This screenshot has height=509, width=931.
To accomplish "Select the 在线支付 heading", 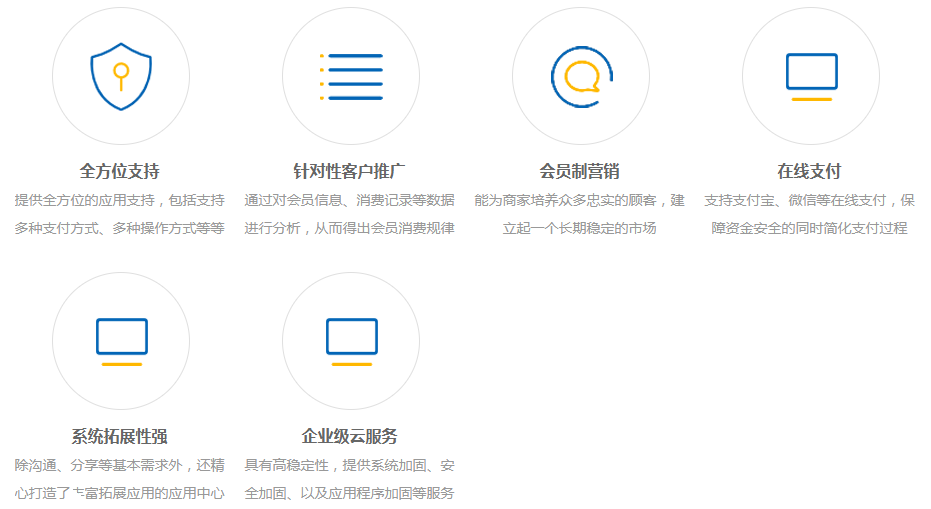I will [x=810, y=171].
